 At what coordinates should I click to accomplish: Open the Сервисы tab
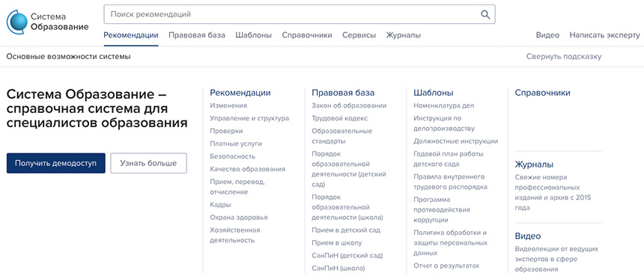click(x=359, y=35)
